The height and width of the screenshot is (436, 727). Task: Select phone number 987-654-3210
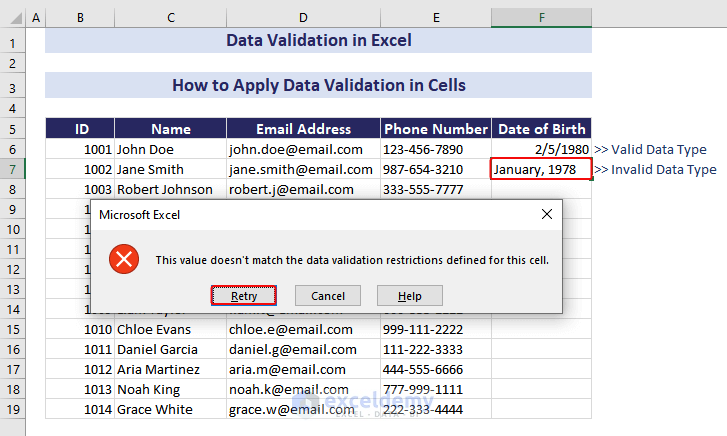(x=435, y=169)
